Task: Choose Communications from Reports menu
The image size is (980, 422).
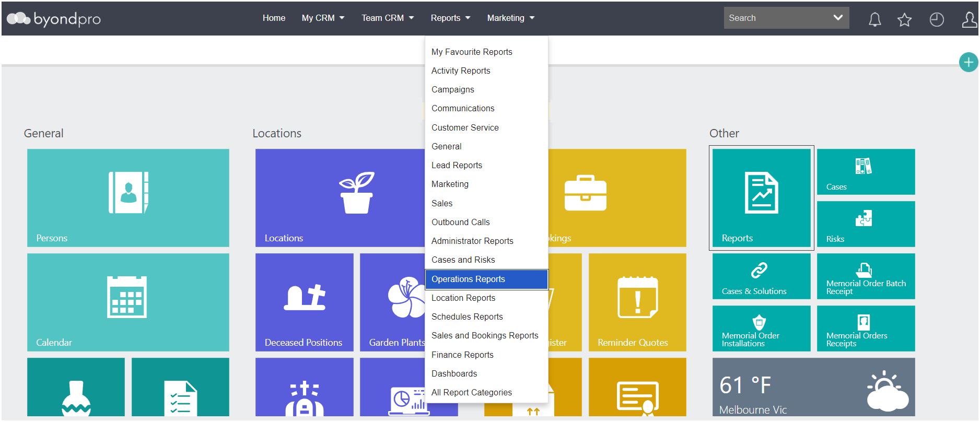Action: pyautogui.click(x=486, y=108)
